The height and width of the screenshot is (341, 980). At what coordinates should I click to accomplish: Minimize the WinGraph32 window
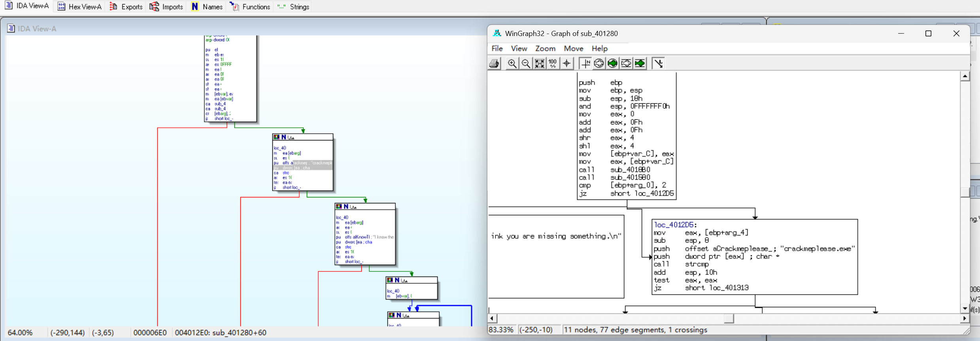(901, 34)
